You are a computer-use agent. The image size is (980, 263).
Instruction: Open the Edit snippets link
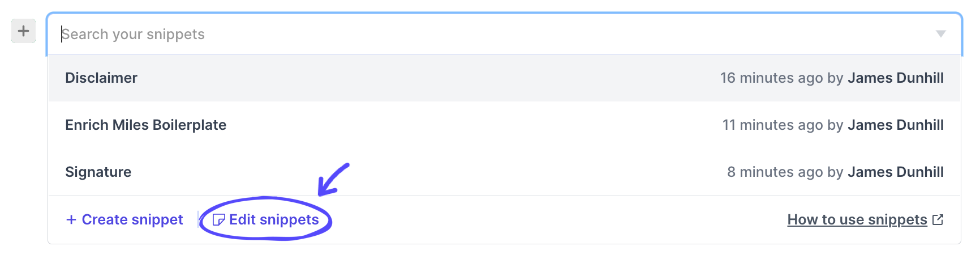(x=266, y=219)
